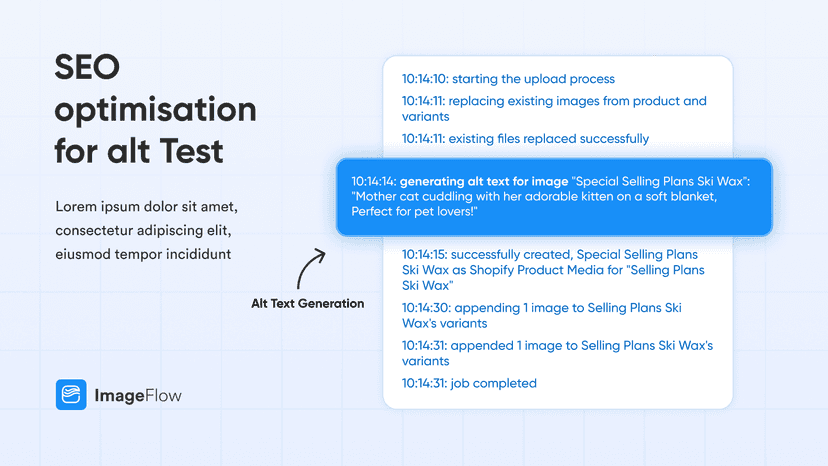Click the curved arrow above Alt Text Generation
The image size is (828, 466).
(x=311, y=268)
